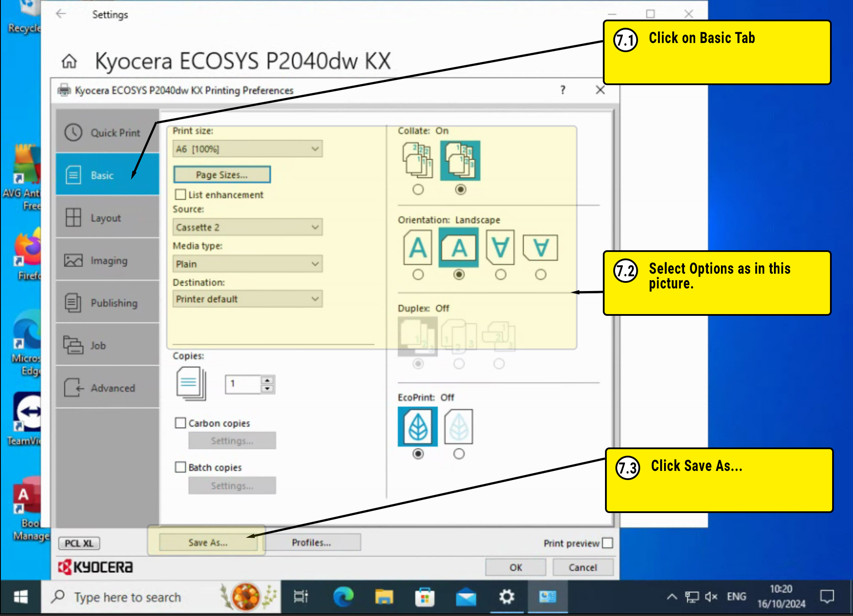The height and width of the screenshot is (616, 853).
Task: Click the Windows Start button
Action: 20,597
